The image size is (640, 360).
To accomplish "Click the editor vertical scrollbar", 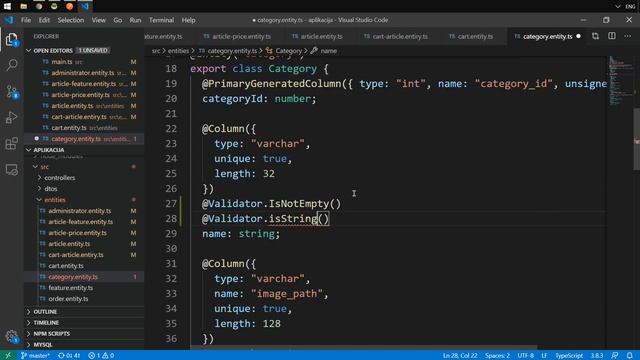I will 636,139.
